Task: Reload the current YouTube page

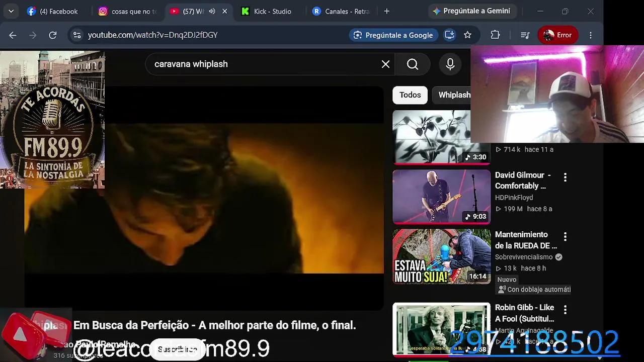Action: pyautogui.click(x=52, y=35)
